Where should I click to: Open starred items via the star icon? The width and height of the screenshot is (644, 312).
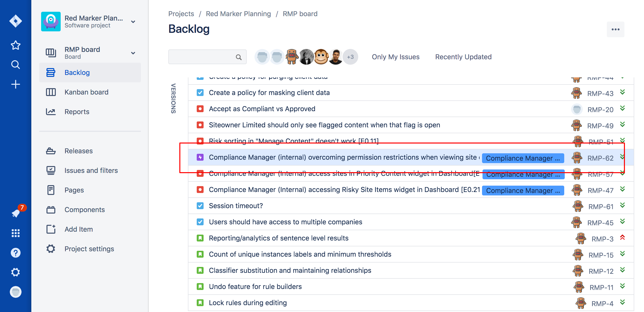pos(15,45)
